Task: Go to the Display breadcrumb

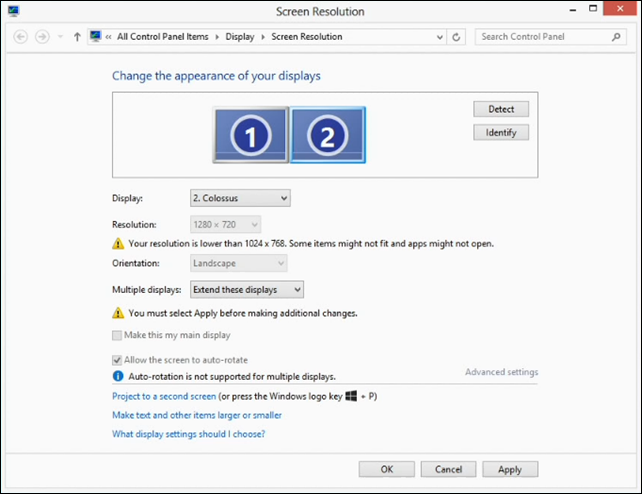Action: tap(240, 37)
